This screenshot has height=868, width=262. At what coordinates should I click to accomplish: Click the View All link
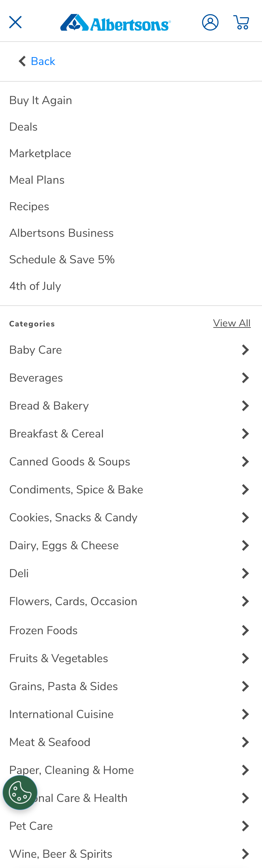pyautogui.click(x=232, y=323)
